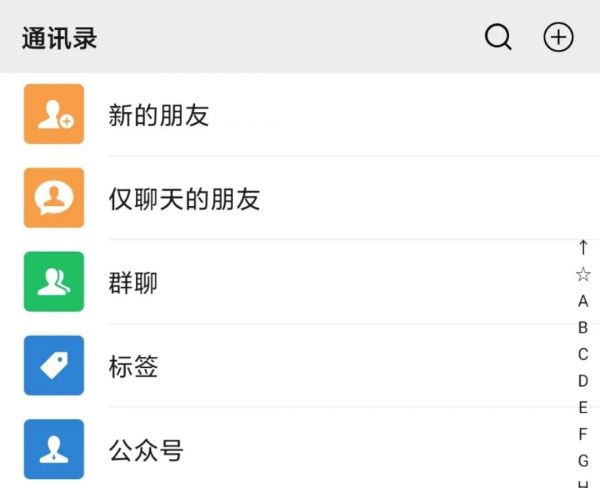Jump to letter A in index
Image resolution: width=600 pixels, height=488 pixels.
[x=583, y=301]
